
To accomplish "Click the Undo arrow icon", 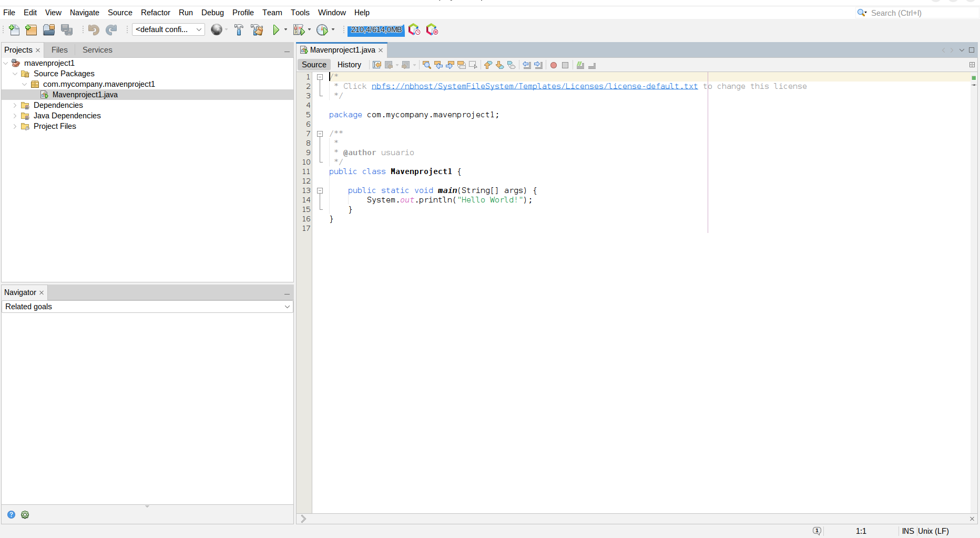I will pos(94,30).
